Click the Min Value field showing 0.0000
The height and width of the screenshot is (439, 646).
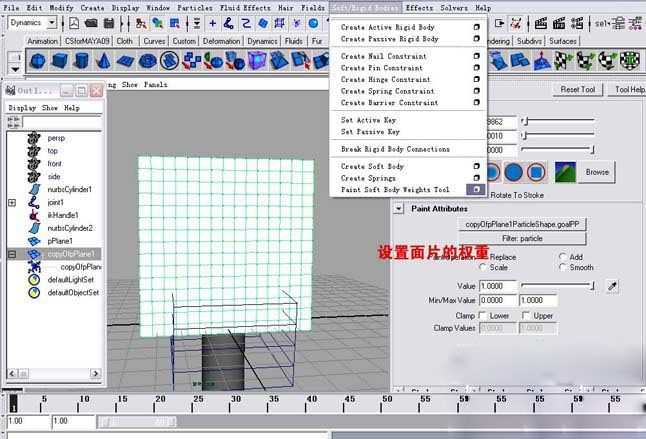pos(498,301)
